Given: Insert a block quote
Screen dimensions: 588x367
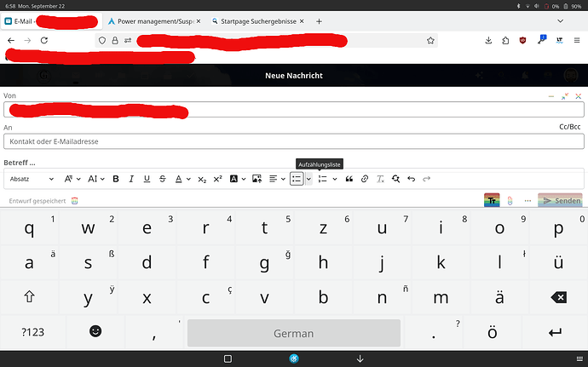Looking at the screenshot, I should (349, 179).
